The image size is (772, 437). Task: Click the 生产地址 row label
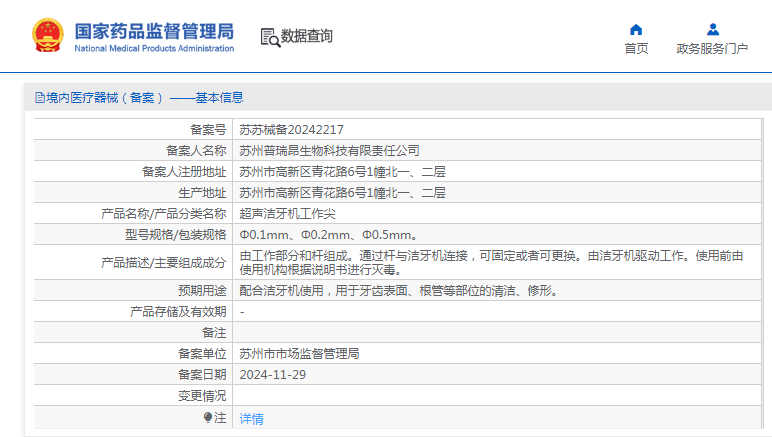(202, 193)
